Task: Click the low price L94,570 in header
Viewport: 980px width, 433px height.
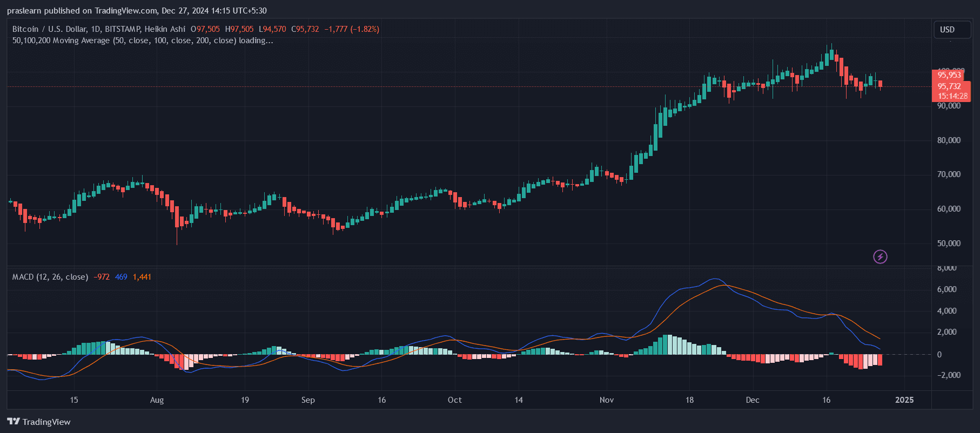Action: tap(272, 29)
